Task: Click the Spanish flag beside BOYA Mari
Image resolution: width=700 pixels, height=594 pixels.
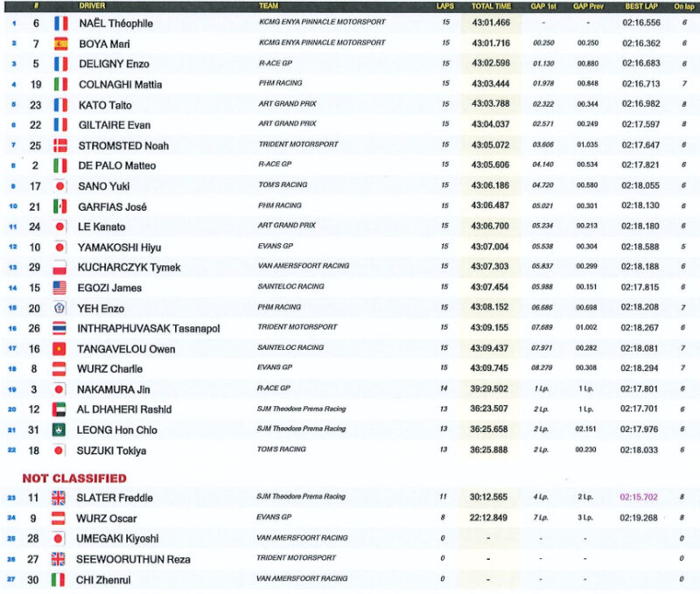Action: pyautogui.click(x=61, y=44)
